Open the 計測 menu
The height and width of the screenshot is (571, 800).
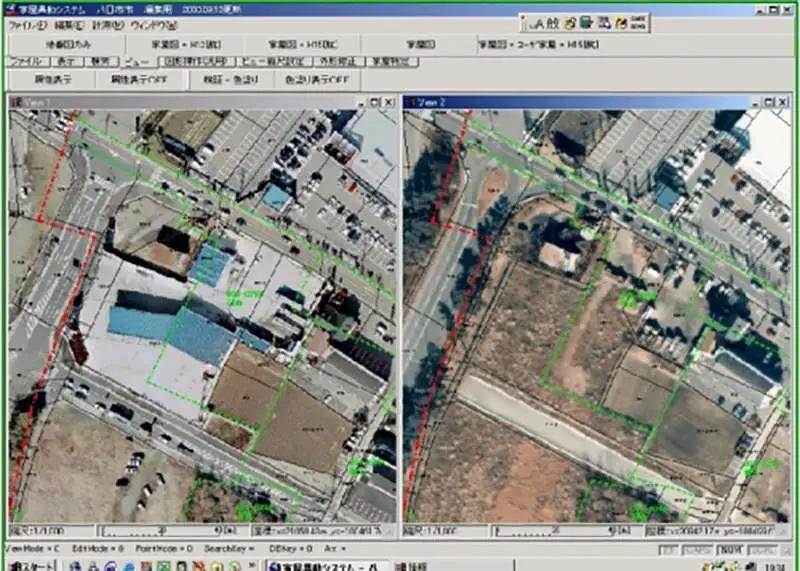(108, 25)
